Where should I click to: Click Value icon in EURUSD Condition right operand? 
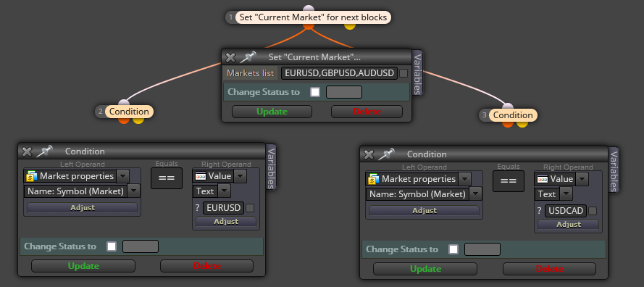[x=201, y=176]
